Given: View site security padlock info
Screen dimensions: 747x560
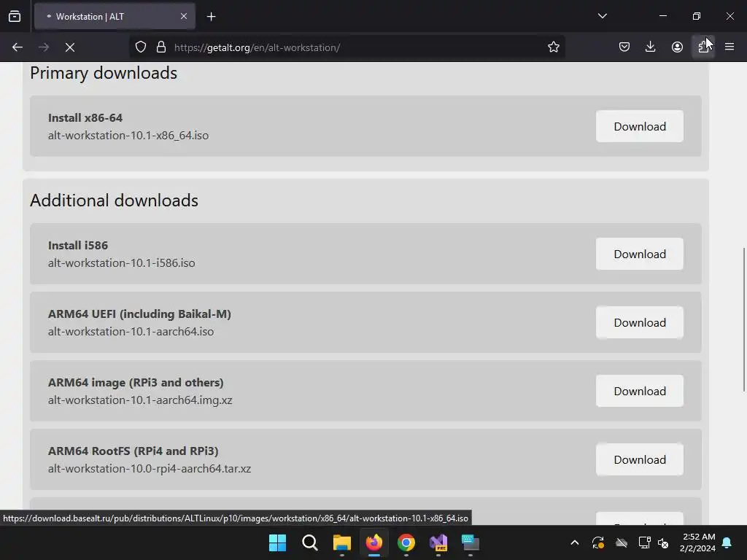Looking at the screenshot, I should tap(161, 47).
